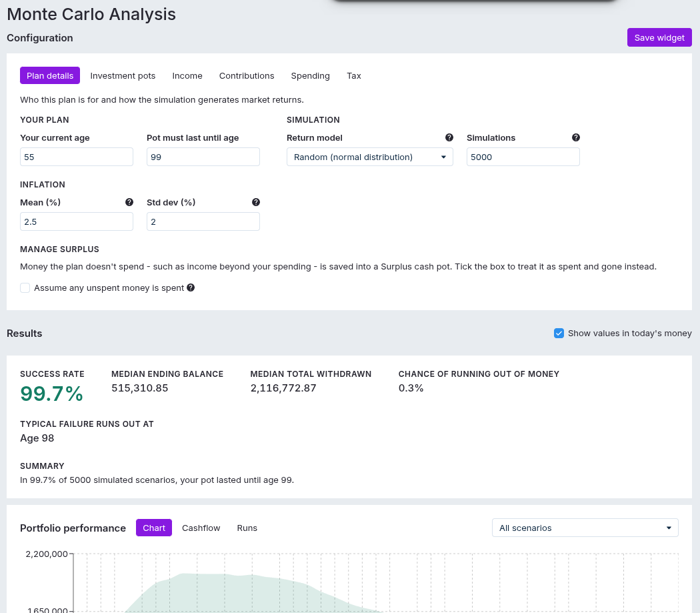Click median ending balance 515,310.85
700x613 pixels.
pos(140,388)
